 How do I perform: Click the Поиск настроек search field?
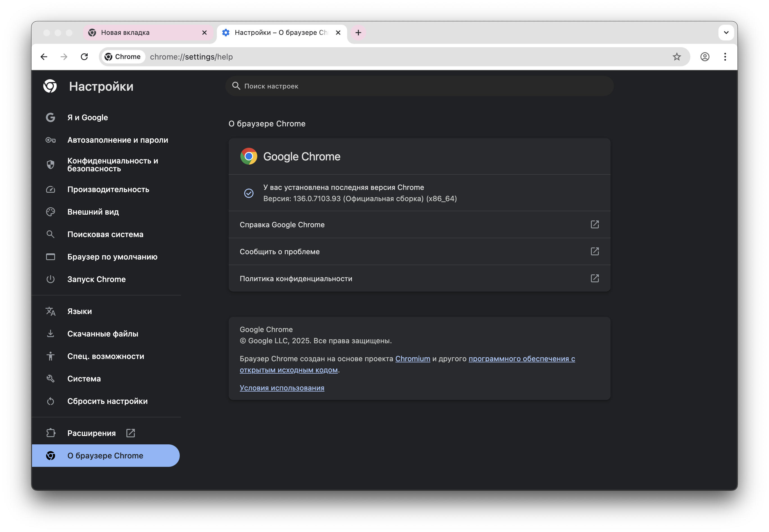point(419,86)
